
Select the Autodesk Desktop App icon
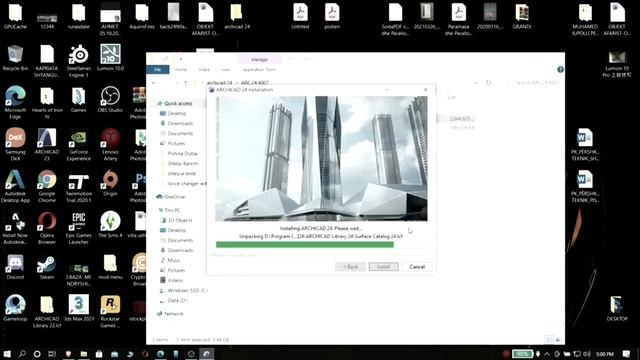15,186
